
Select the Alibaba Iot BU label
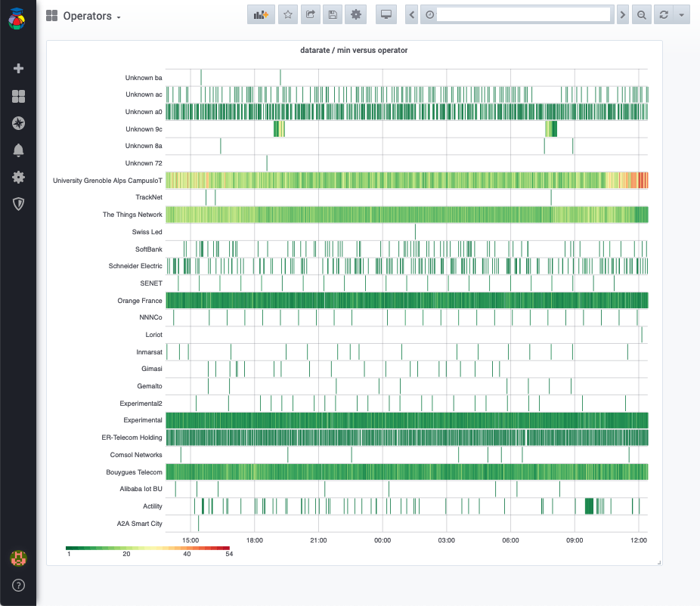141,489
